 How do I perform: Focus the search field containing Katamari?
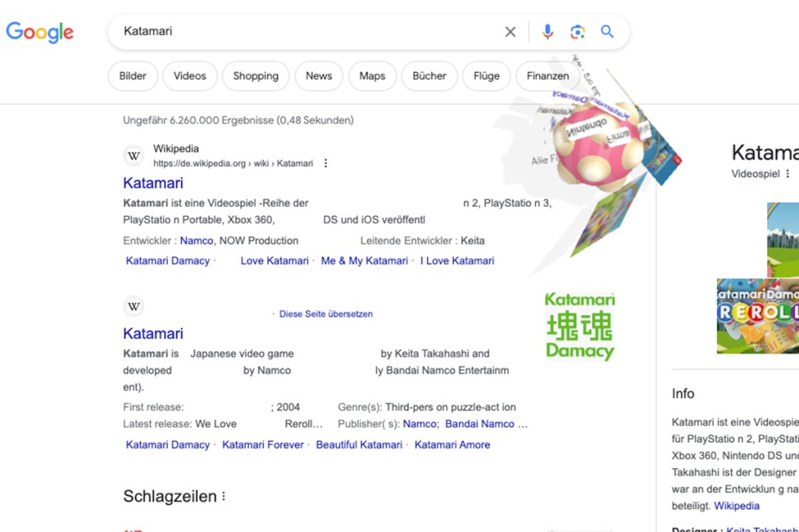pos(306,32)
